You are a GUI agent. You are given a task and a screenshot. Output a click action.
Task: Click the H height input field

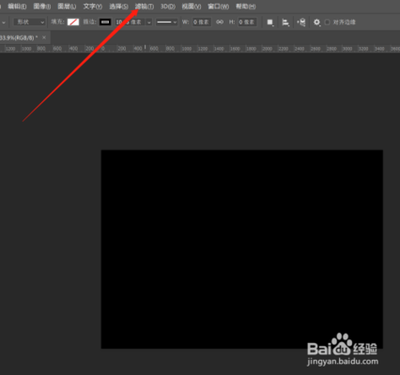247,22
